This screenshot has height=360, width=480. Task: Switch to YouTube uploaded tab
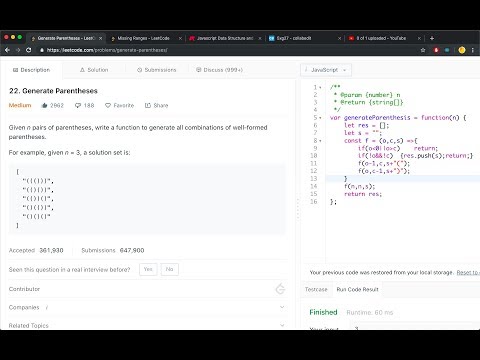coord(382,38)
